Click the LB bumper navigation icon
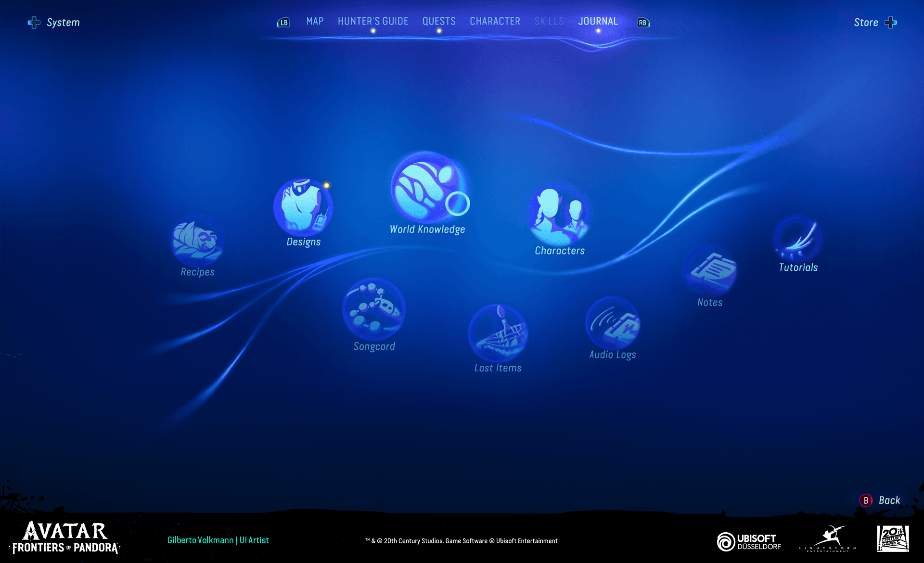This screenshot has width=924, height=563. click(x=283, y=23)
